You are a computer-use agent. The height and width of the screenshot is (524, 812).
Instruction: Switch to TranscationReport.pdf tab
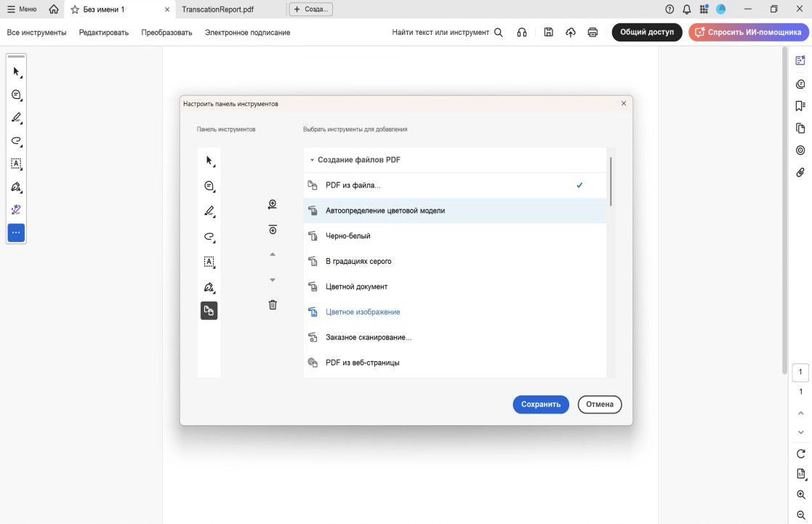[x=217, y=9]
